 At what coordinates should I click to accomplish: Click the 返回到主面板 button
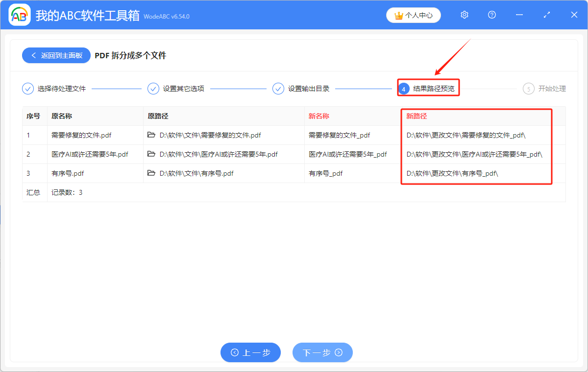(x=56, y=55)
